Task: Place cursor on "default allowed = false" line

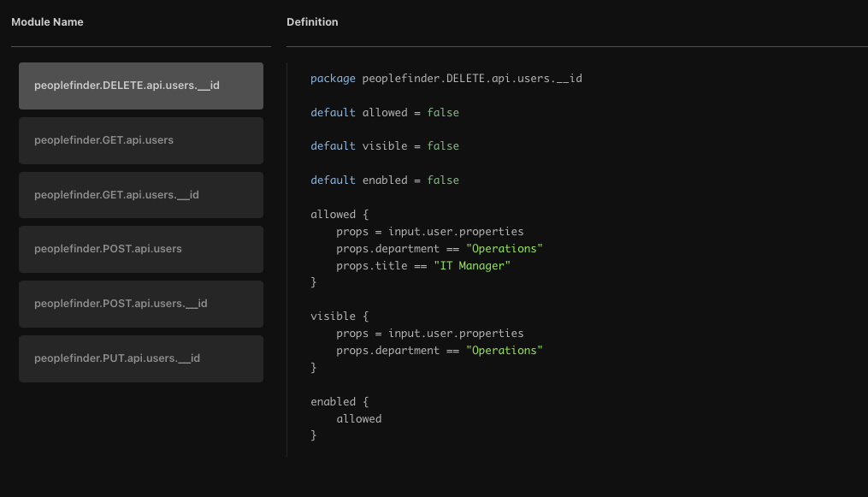Action: (385, 113)
